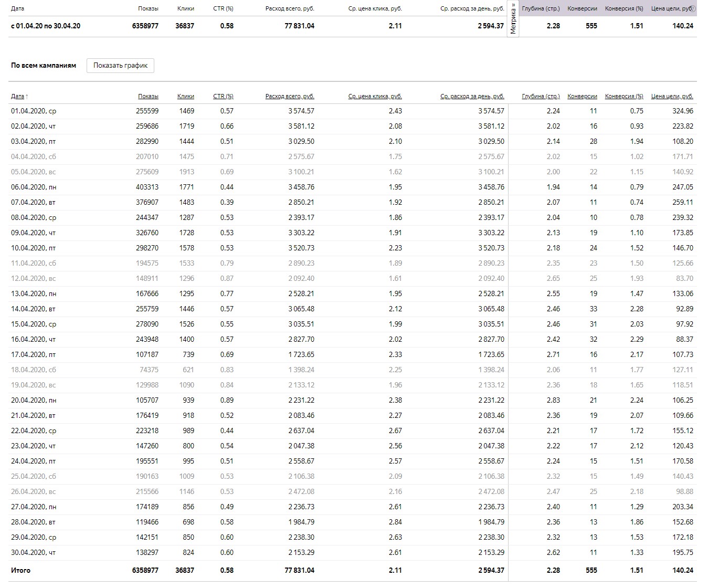
Task: Select Ср. цена клика value 1.61 for 12.04.2020
Action: click(x=395, y=278)
